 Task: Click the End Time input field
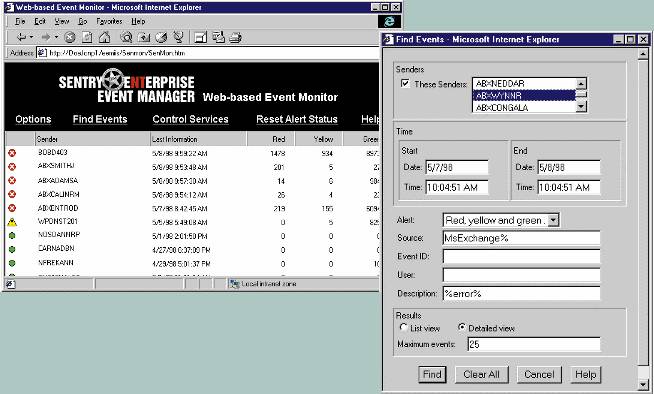click(569, 188)
